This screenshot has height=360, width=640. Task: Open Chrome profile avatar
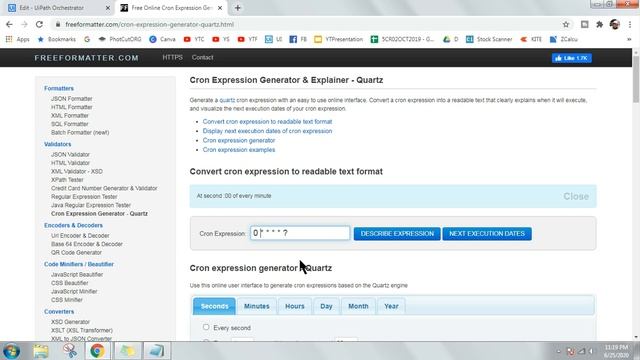[615, 24]
